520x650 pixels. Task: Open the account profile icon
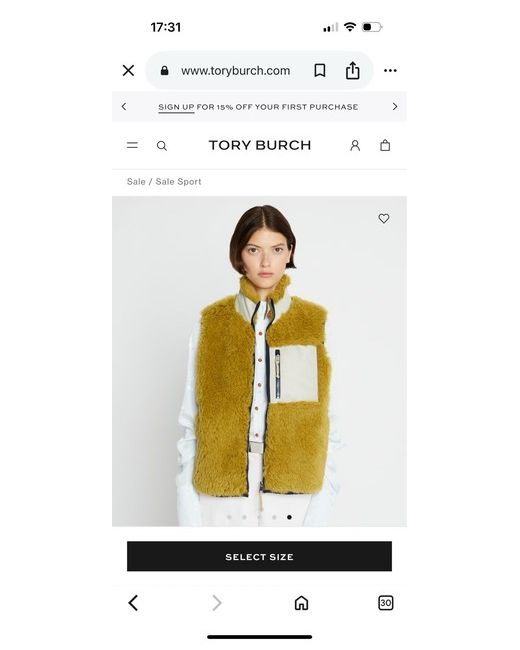click(355, 146)
